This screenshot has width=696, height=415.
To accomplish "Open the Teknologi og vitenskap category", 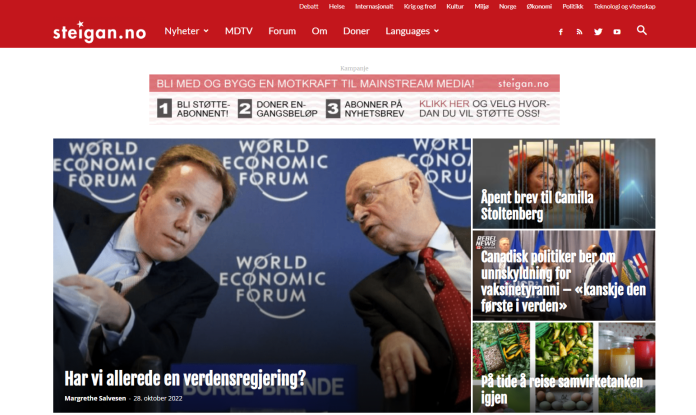I will pos(625,6).
